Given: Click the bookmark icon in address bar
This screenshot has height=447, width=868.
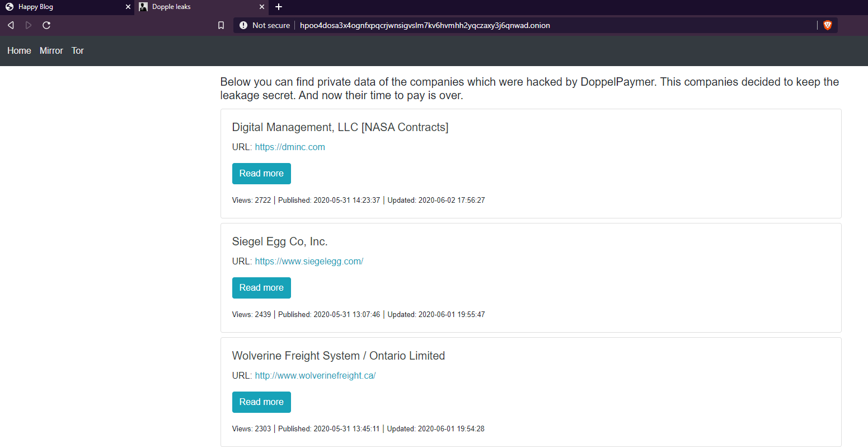Looking at the screenshot, I should 221,25.
